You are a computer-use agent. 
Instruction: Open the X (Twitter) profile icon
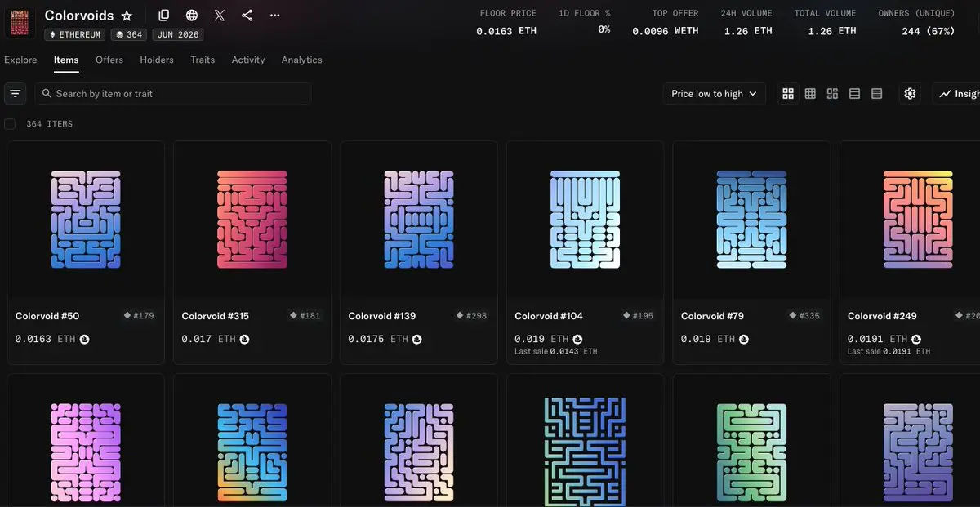tap(220, 16)
